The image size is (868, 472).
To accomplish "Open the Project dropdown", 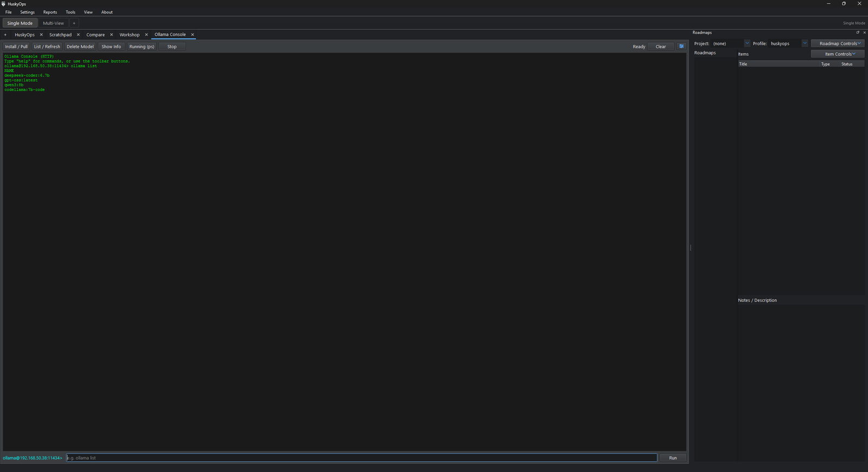I will pos(746,43).
